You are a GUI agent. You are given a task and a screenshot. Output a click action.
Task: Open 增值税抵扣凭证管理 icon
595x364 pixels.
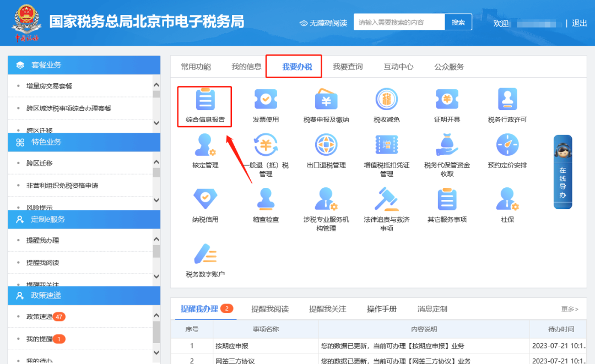386,145
